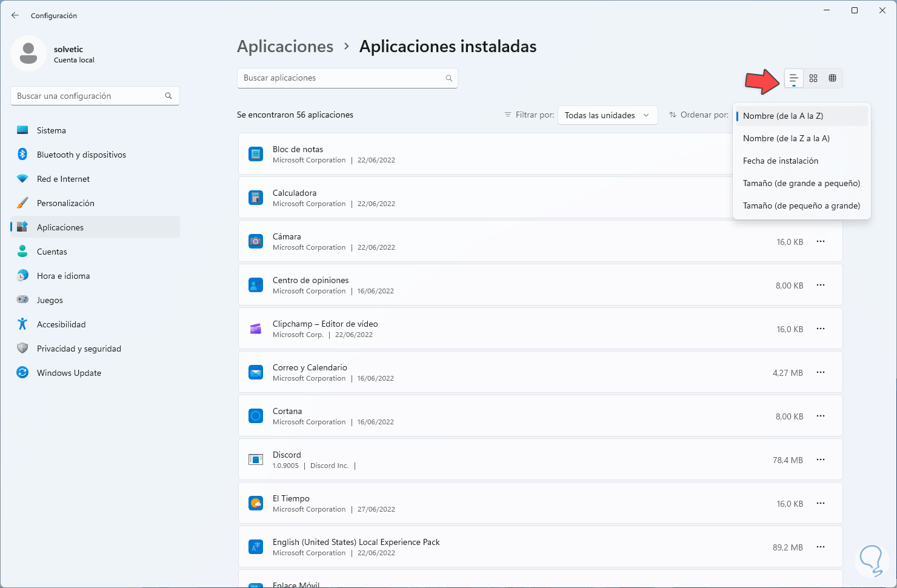897x588 pixels.
Task: Open more options for Discord
Action: point(821,459)
